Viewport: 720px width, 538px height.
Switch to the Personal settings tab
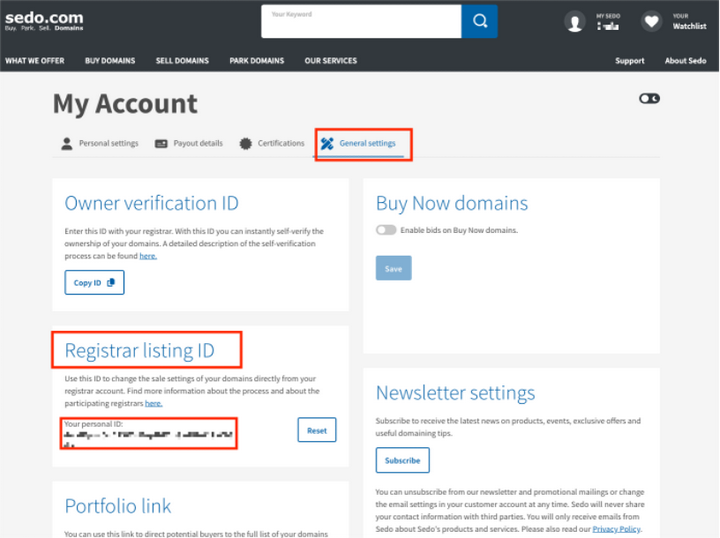pyautogui.click(x=100, y=144)
